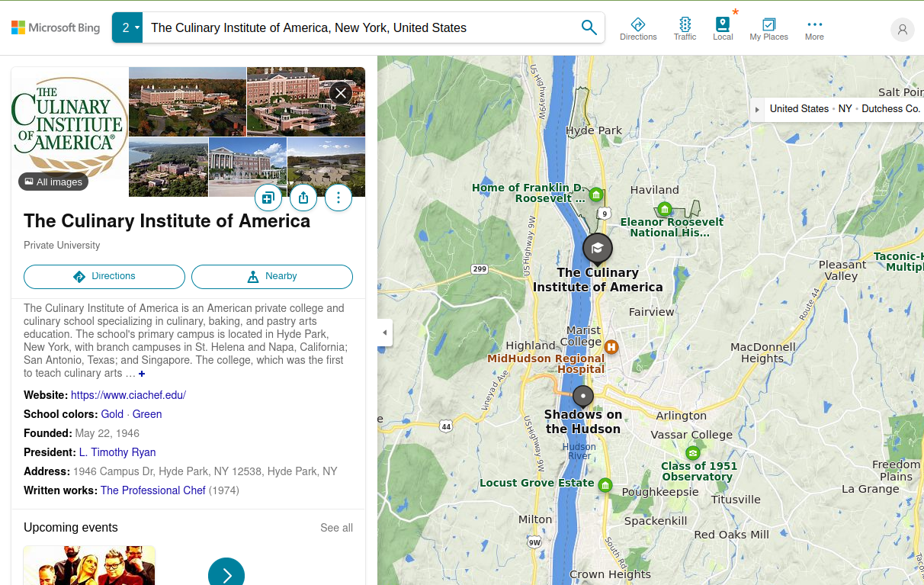Open the Traffic view
The height and width of the screenshot is (585, 924).
coord(685,29)
